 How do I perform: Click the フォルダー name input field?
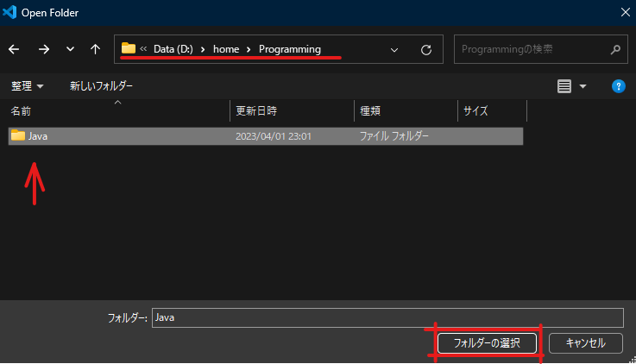tap(387, 317)
